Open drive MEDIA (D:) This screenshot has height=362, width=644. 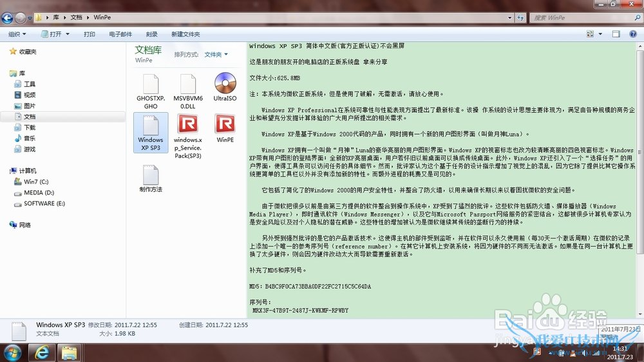34,193
